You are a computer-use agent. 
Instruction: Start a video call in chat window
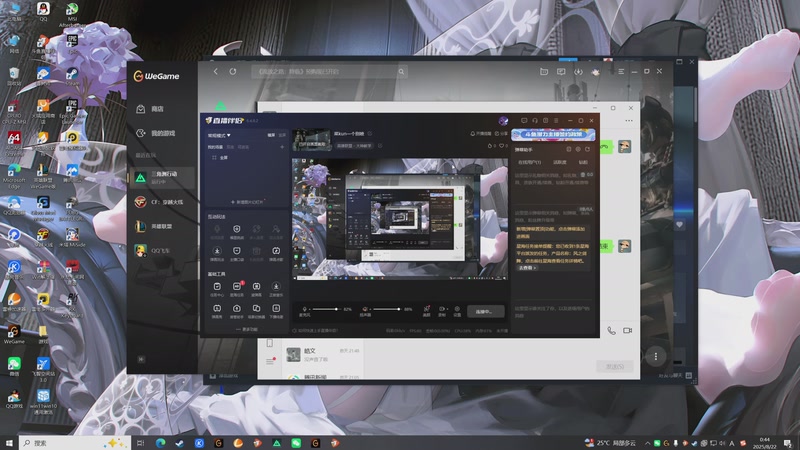coord(628,331)
